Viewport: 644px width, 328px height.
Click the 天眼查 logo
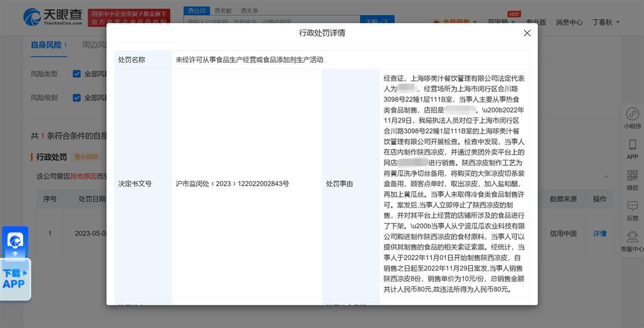pyautogui.click(x=53, y=17)
